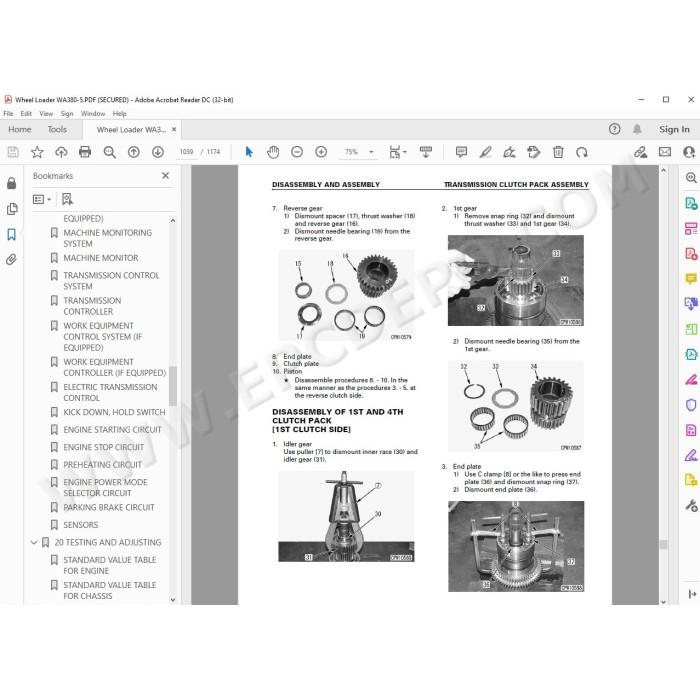Screen dimensions: 700x700
Task: Open MACHINE MONITOR bookmark
Action: pos(100,258)
